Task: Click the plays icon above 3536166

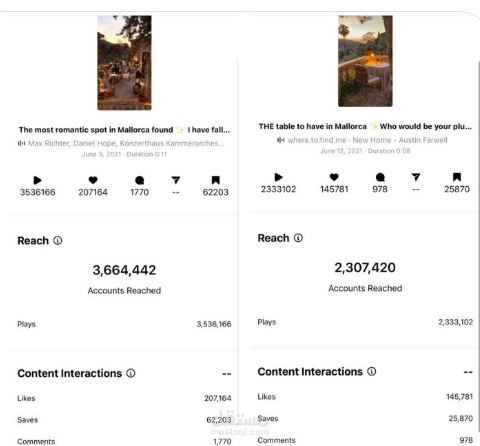Action: click(x=38, y=180)
